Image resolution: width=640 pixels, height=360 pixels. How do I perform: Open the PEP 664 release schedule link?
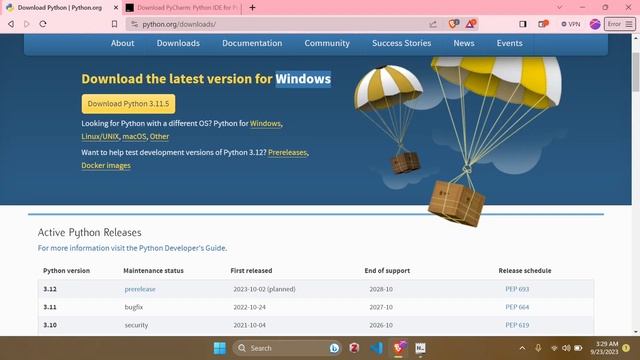[x=517, y=307]
